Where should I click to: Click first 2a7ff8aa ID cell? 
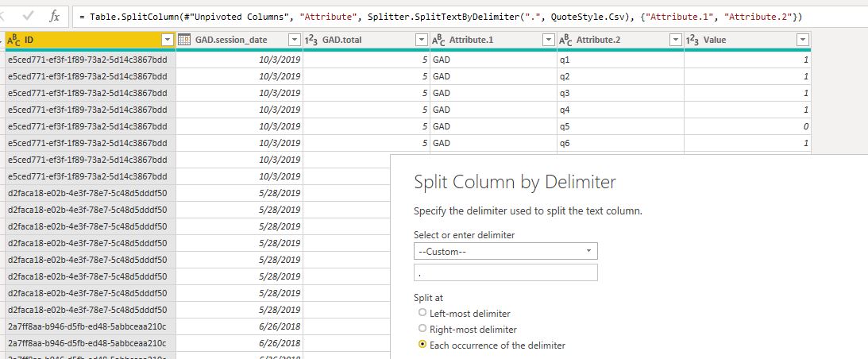click(x=91, y=326)
